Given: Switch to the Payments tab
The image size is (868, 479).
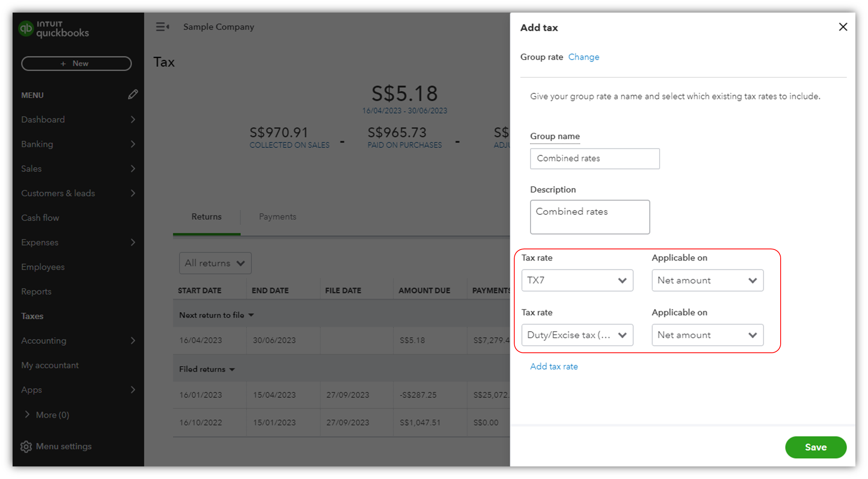Looking at the screenshot, I should click(x=277, y=217).
